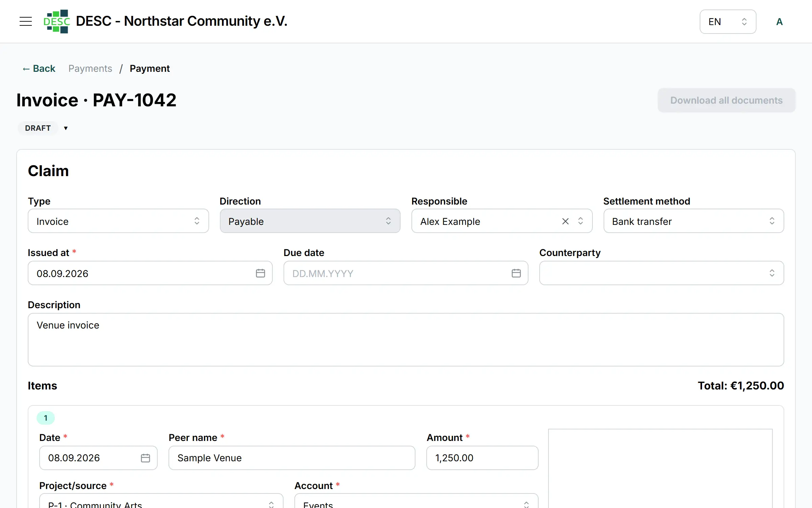Open the calendar picker for Issued at
812x508 pixels.
(x=260, y=273)
